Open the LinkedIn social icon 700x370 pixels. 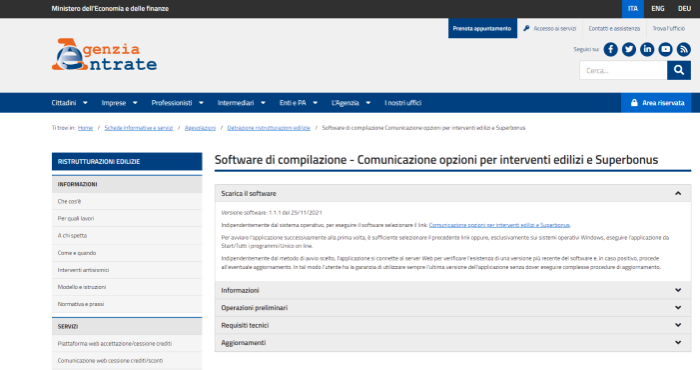[647, 49]
